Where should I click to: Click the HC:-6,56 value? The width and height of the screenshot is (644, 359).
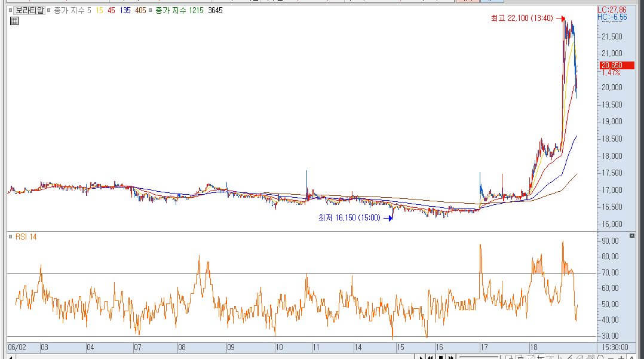pyautogui.click(x=612, y=17)
